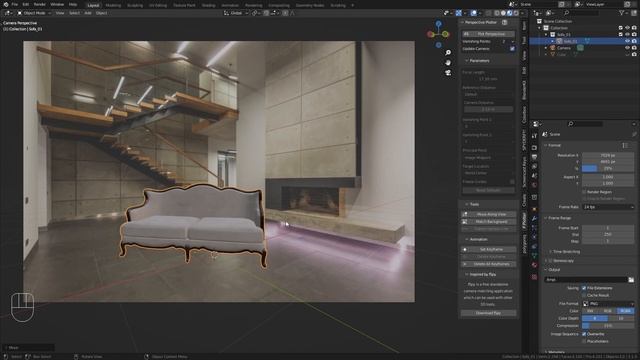Click Delete All Keyframes button
The image size is (640, 360).
489,264
